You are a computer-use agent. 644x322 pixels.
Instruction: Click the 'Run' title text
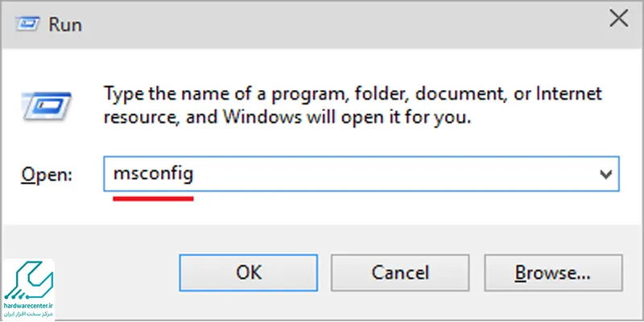coord(65,25)
